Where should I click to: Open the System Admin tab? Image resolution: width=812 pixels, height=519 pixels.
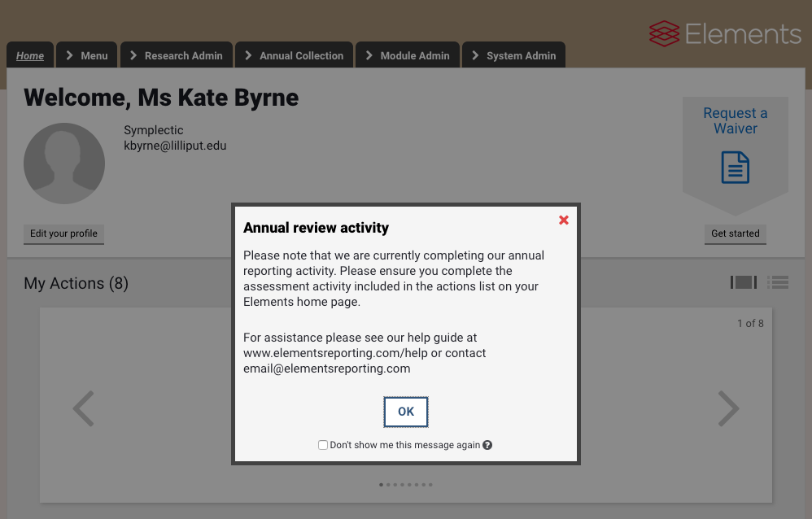click(513, 55)
